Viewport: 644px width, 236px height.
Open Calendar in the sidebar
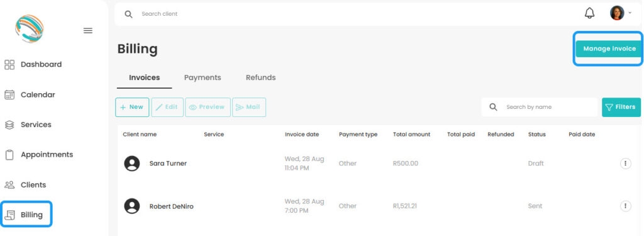[30, 94]
